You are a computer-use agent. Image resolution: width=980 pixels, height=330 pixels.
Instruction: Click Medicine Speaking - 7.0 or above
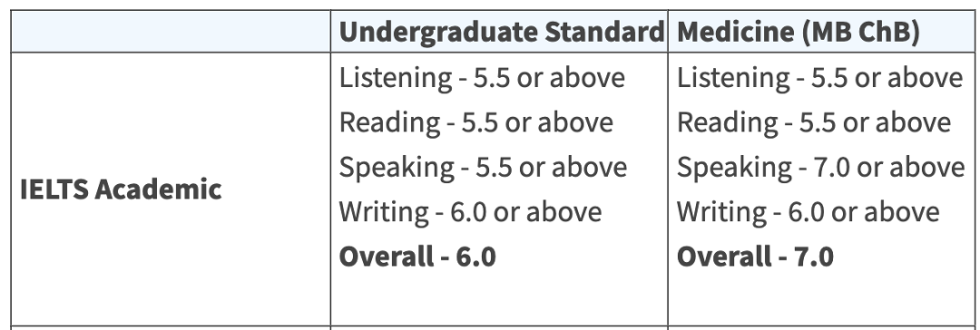click(821, 168)
